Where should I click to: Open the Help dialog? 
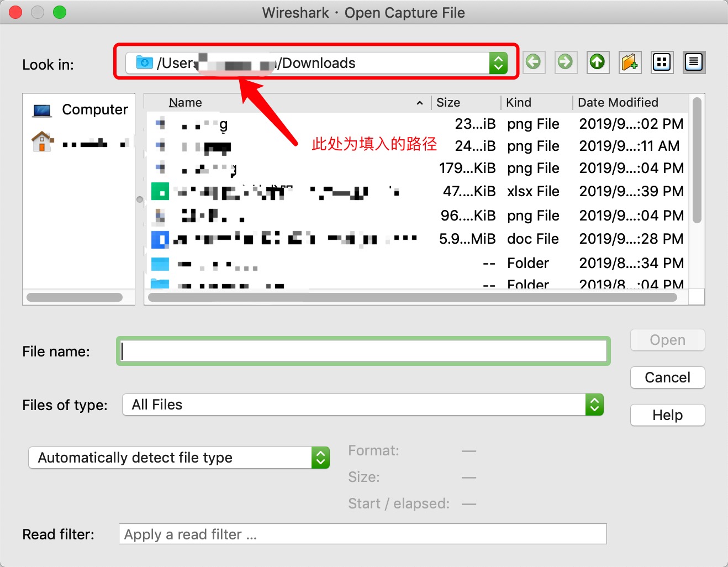coord(667,415)
